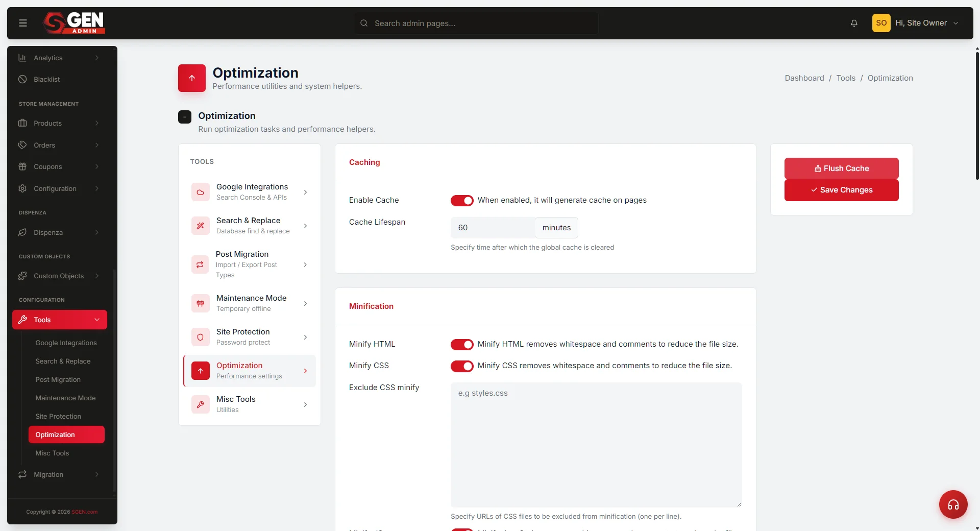Click the Products box icon
Image resolution: width=980 pixels, height=531 pixels.
click(22, 123)
